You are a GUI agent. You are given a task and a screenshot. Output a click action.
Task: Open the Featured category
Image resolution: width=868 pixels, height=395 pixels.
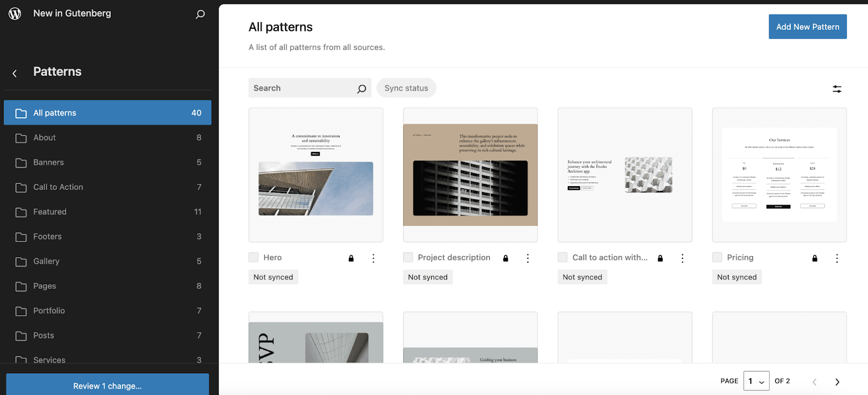[107, 212]
